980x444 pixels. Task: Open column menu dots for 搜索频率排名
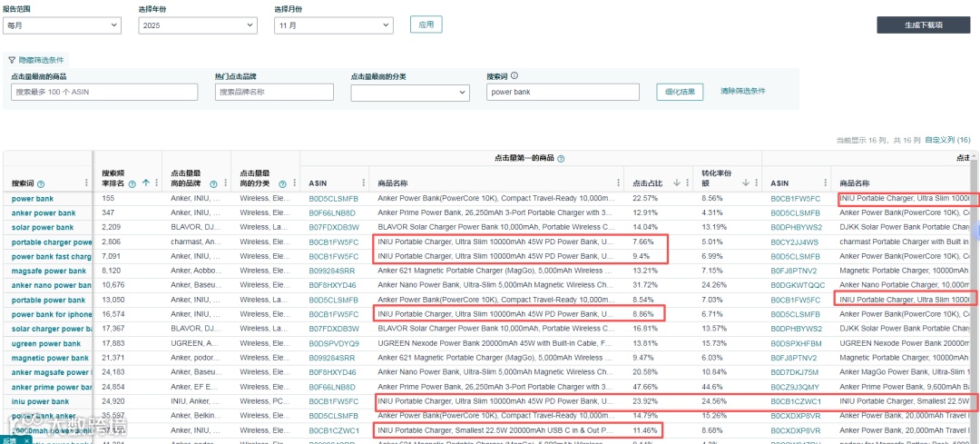point(156,183)
